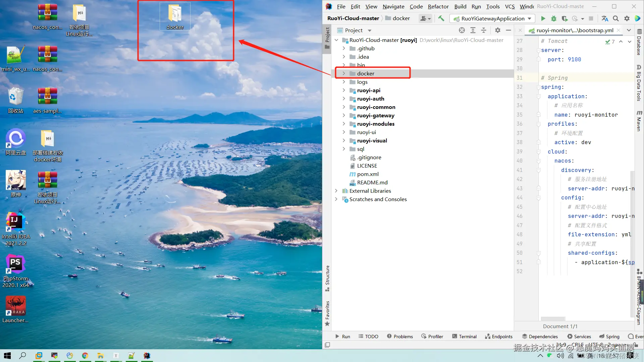Screen dimensions: 644x362
Task: Open the Translate icon in toolbar
Action: click(x=605, y=18)
